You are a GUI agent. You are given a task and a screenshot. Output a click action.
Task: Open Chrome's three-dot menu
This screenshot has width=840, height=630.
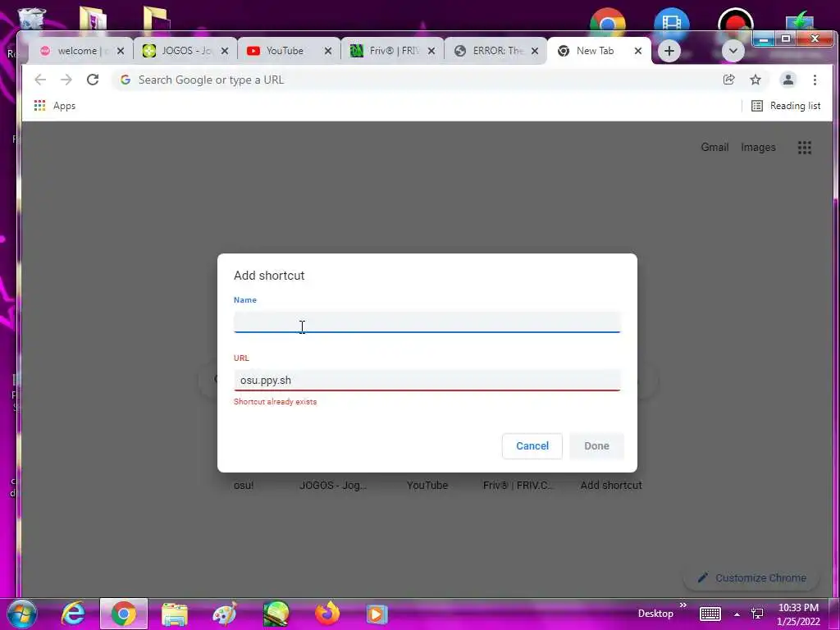[x=815, y=80]
